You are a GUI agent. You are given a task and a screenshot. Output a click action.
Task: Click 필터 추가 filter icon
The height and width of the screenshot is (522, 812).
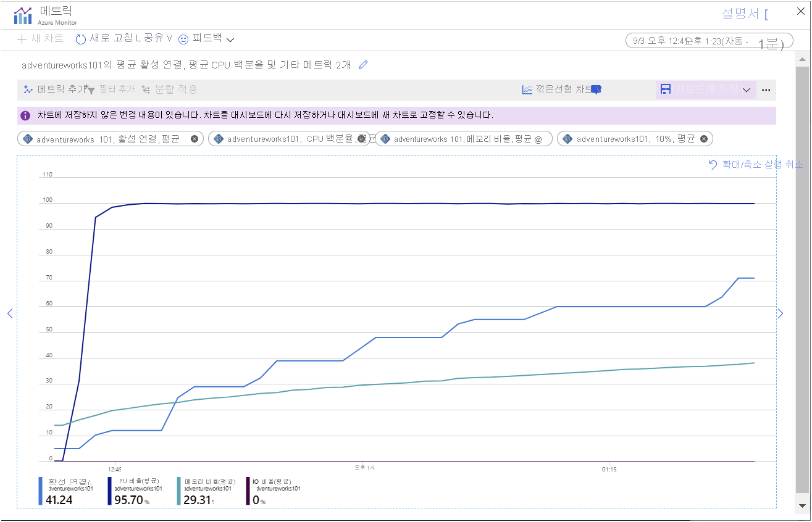(x=91, y=90)
